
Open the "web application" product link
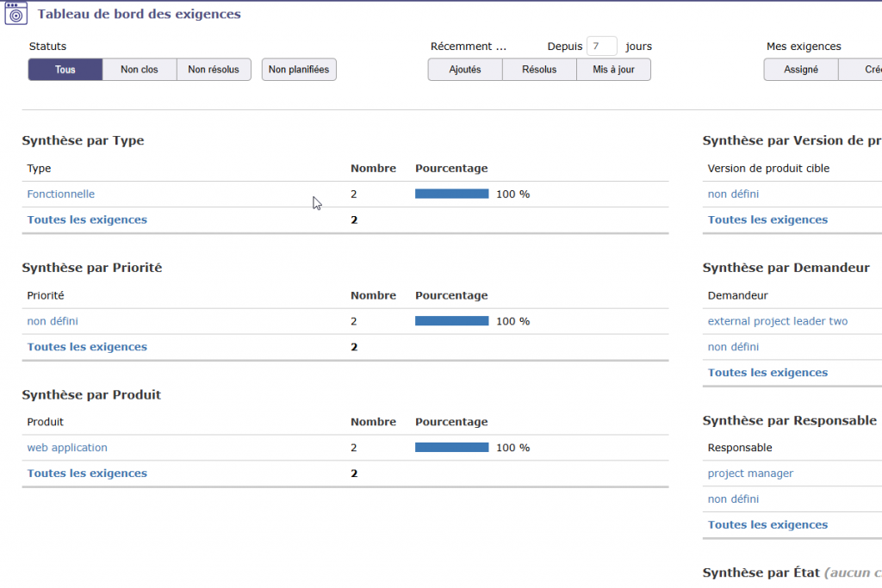click(x=66, y=447)
